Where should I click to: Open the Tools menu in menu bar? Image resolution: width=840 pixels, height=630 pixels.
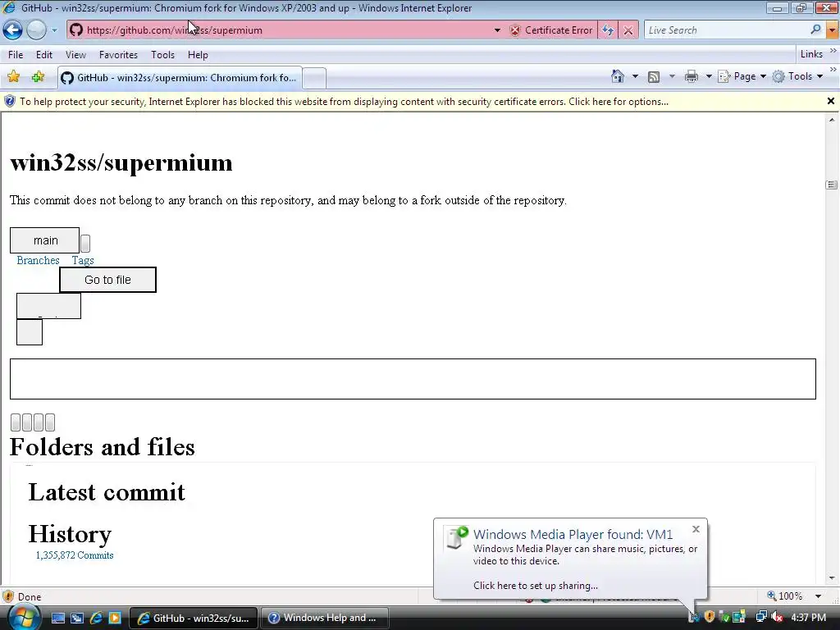pos(163,55)
